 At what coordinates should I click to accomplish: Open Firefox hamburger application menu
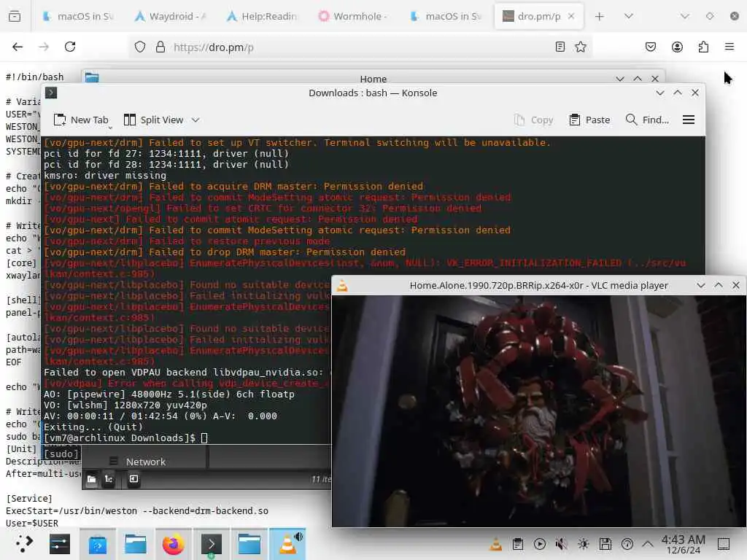point(729,47)
